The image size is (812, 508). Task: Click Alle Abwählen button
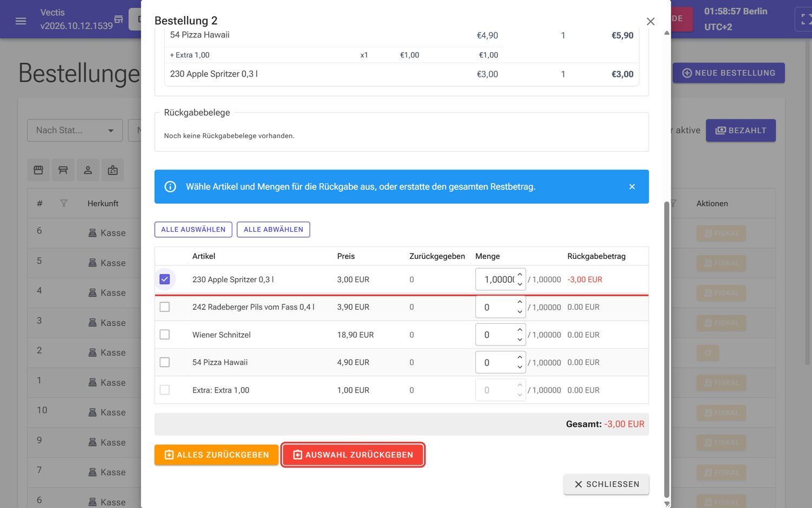(273, 230)
